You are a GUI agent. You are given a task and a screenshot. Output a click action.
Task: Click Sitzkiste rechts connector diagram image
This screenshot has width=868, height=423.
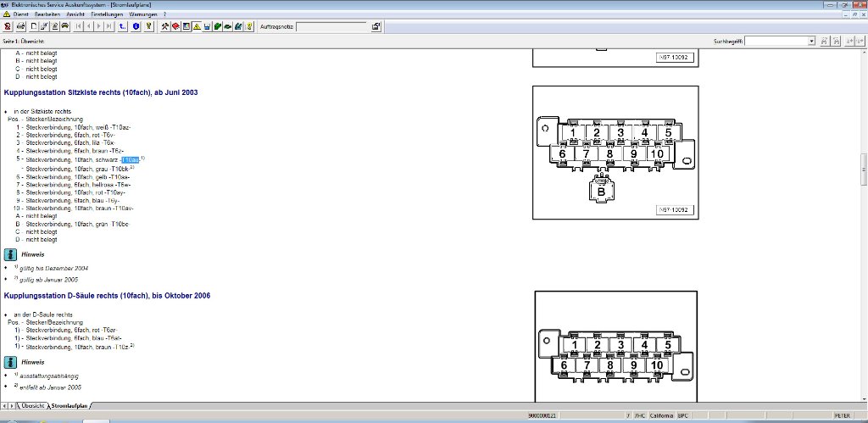[x=615, y=153]
